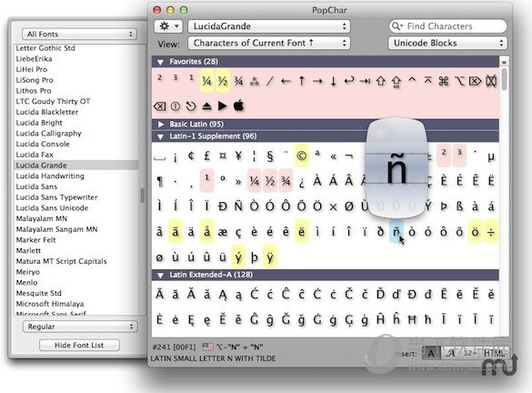Expand the Basic Latin (95) section
This screenshot has width=532, height=393.
pyautogui.click(x=161, y=125)
